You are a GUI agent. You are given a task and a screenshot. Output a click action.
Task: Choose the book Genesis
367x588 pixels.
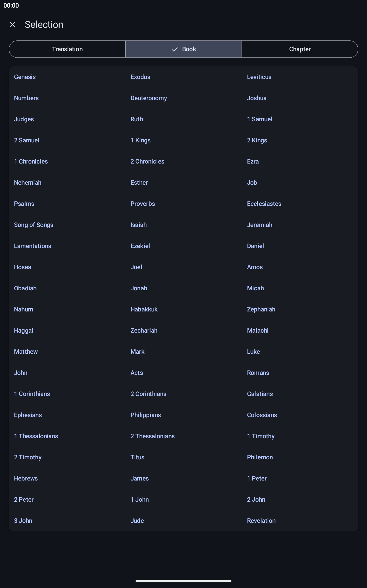coord(25,77)
